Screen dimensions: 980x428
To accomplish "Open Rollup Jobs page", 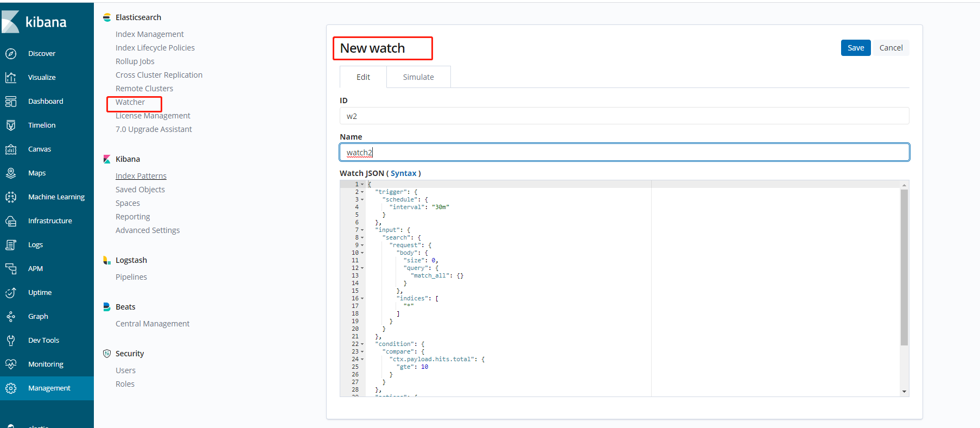I will [x=135, y=61].
